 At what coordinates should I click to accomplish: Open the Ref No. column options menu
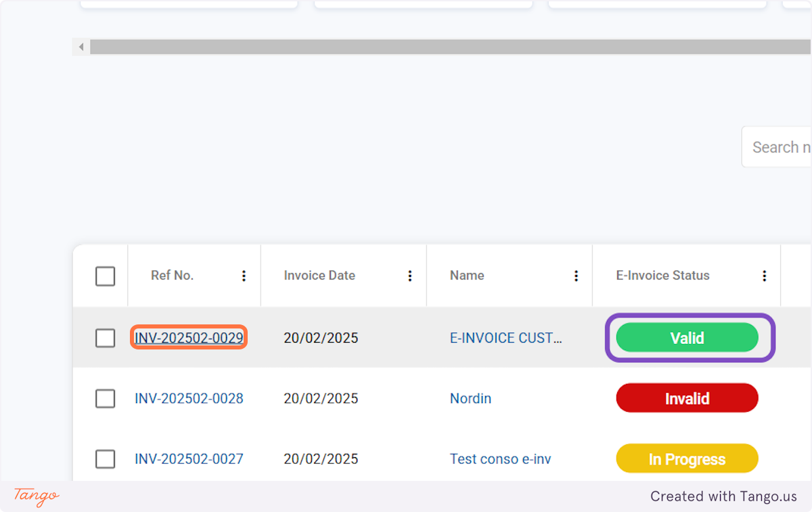[x=244, y=276]
